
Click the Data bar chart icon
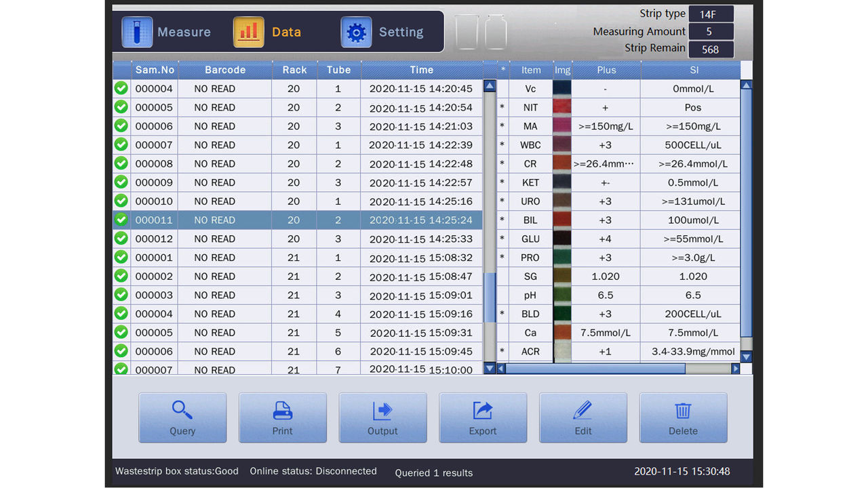[x=248, y=32]
